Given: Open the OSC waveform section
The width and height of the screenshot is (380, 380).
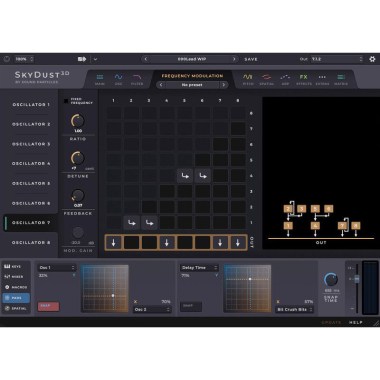Looking at the screenshot, I should click(118, 80).
